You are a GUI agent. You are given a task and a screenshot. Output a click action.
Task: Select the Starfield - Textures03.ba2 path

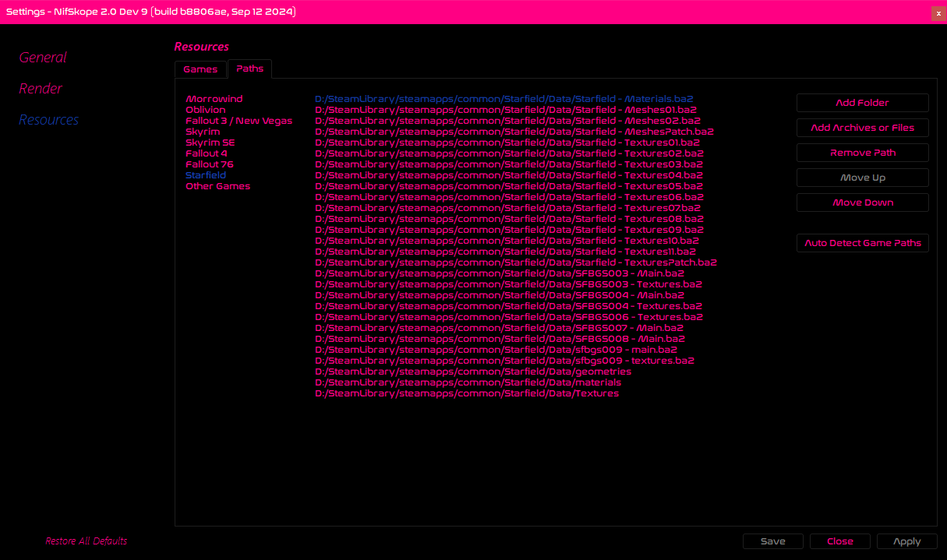click(x=509, y=164)
